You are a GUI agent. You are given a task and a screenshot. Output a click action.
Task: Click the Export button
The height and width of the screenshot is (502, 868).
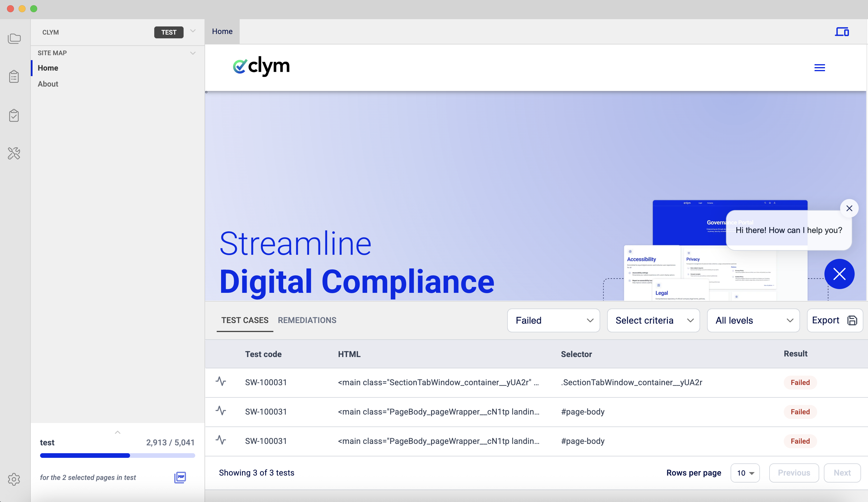pos(835,320)
